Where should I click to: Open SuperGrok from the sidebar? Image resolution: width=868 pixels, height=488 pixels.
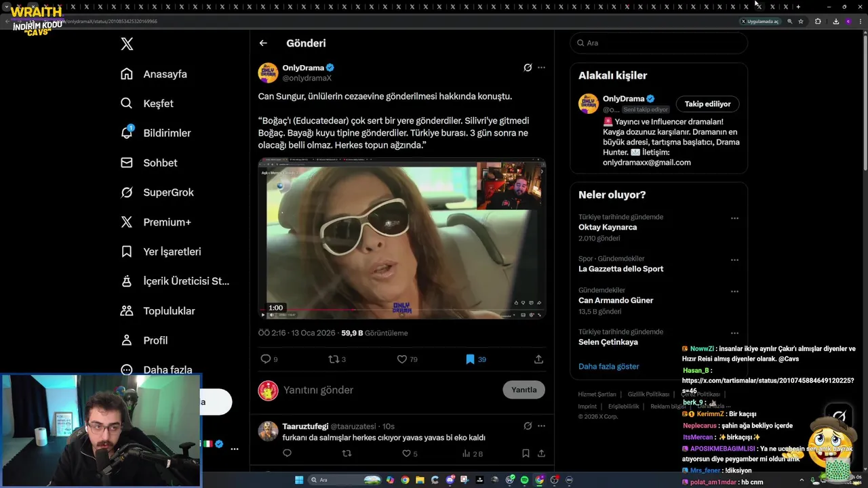tap(157, 192)
